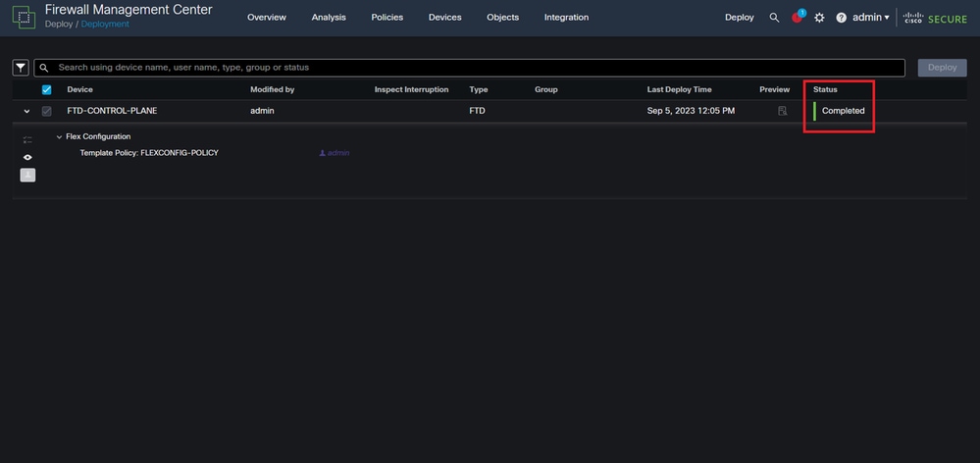This screenshot has width=980, height=463.
Task: Click the user-modified icon button in details panel
Action: (27, 175)
